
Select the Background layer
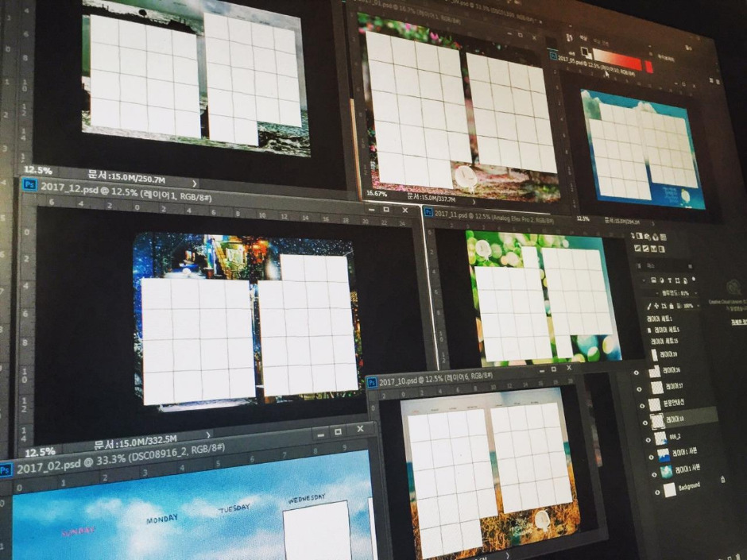coord(689,485)
